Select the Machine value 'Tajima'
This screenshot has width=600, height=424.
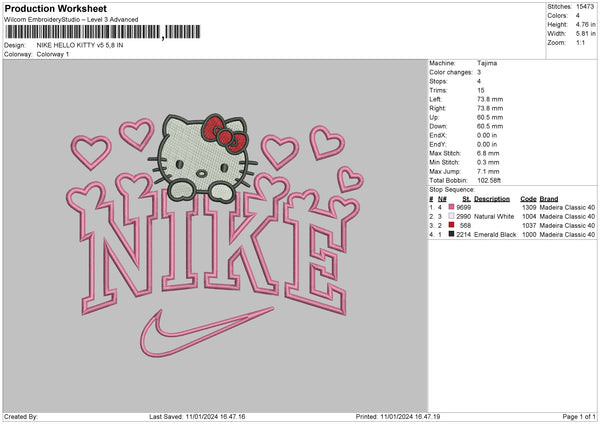point(487,63)
